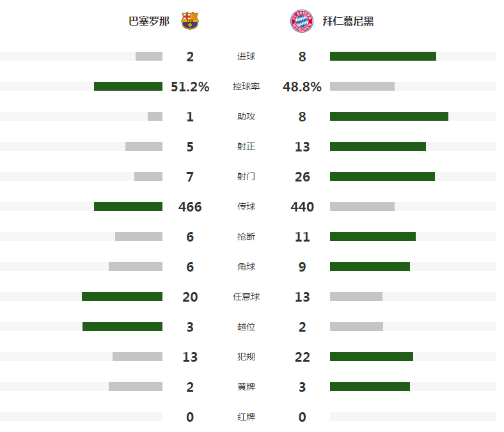This screenshot has width=504, height=432.
Task: Click Barcelona's 51.2% possession value
Action: pyautogui.click(x=190, y=87)
